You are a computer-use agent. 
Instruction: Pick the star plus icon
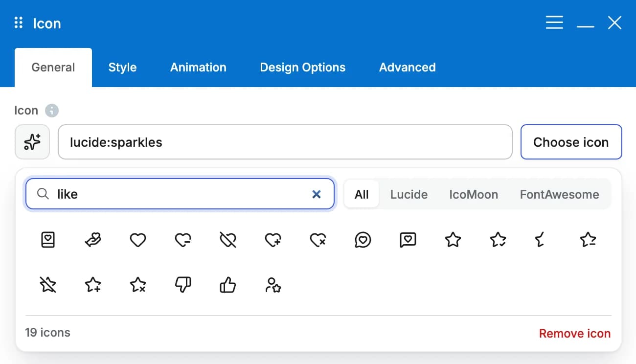coord(93,285)
